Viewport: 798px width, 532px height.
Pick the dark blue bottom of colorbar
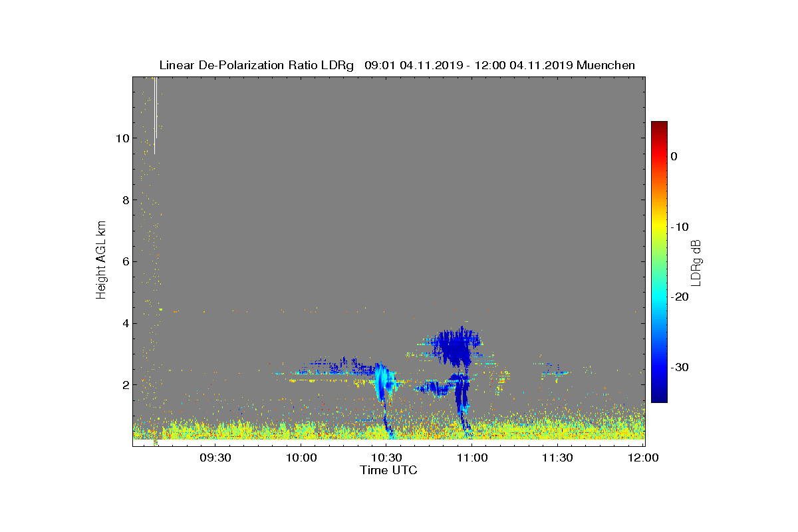click(659, 398)
